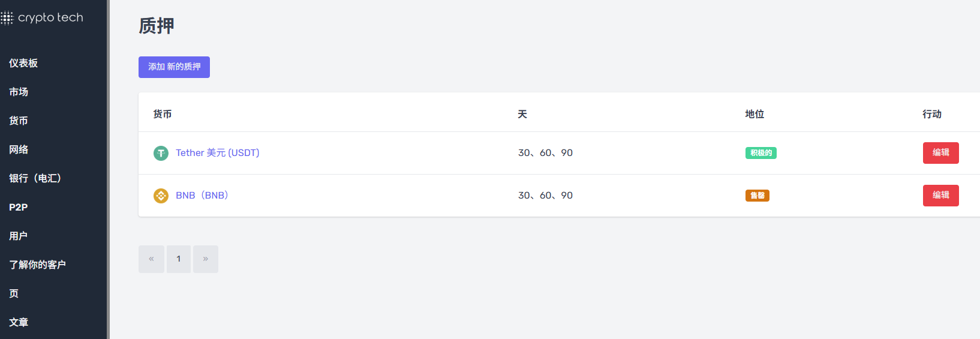Open the 仪表板 sidebar menu item

23,63
